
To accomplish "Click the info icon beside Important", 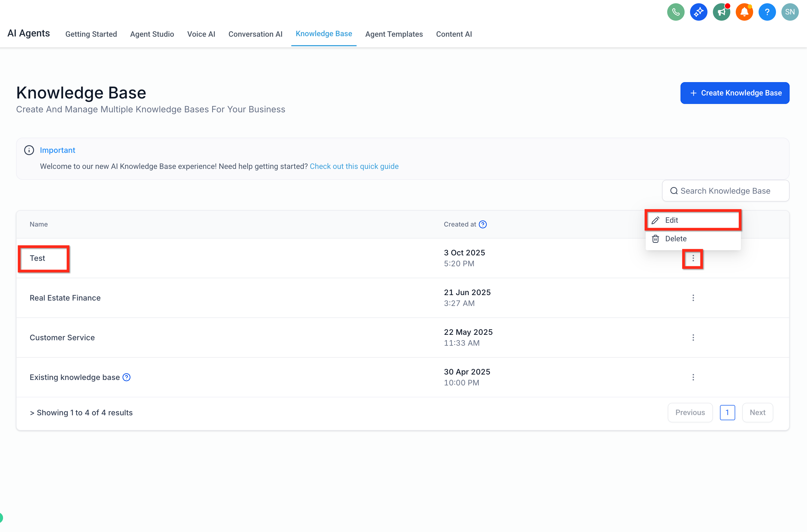I will click(29, 150).
